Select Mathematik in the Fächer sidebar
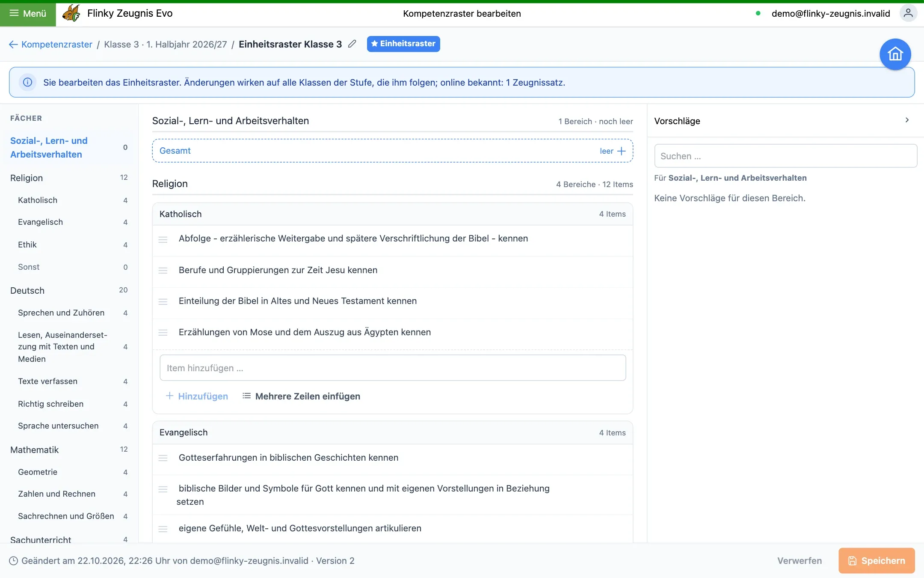 [68, 450]
